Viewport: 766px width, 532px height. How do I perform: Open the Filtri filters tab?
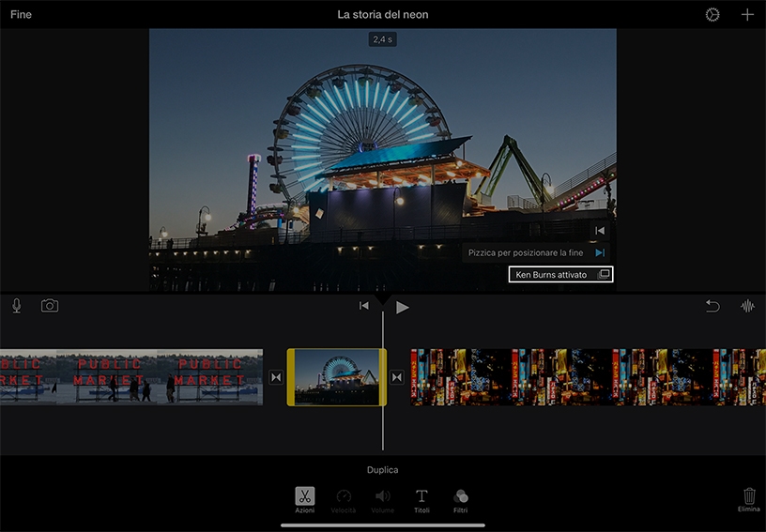click(460, 501)
